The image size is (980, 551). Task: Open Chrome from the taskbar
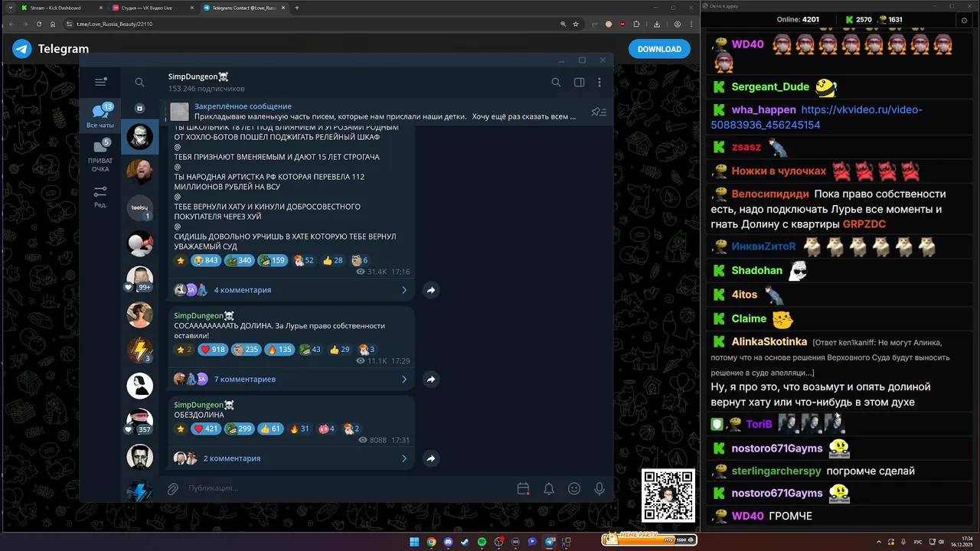(x=431, y=542)
